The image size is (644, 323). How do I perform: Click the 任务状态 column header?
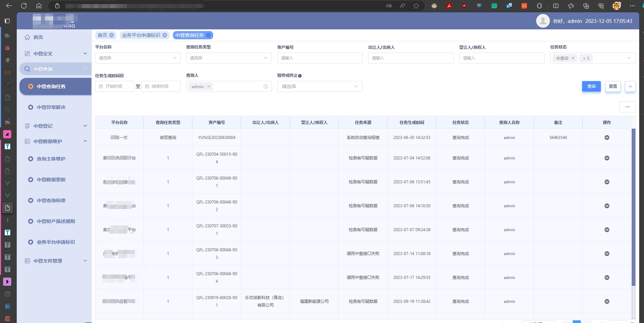pyautogui.click(x=460, y=123)
